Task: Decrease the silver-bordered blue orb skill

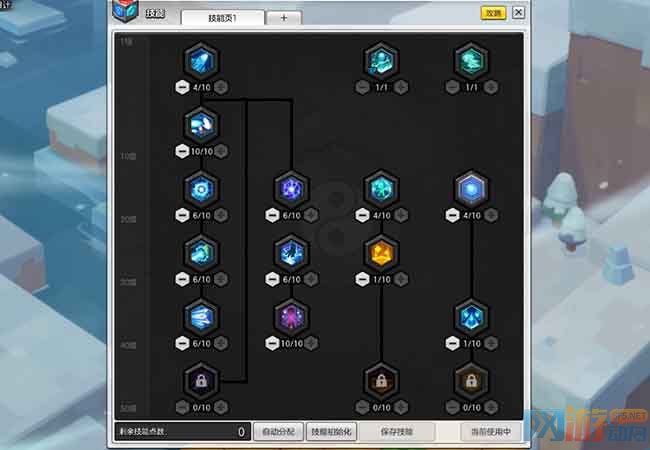Action: click(x=452, y=215)
